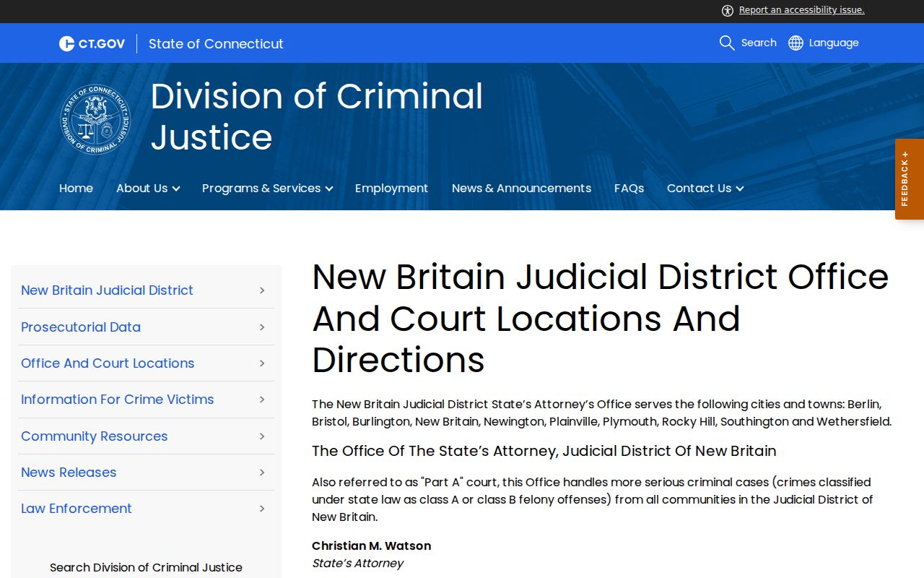Image resolution: width=924 pixels, height=578 pixels.
Task: Expand the News Releases arrow
Action: pos(262,473)
